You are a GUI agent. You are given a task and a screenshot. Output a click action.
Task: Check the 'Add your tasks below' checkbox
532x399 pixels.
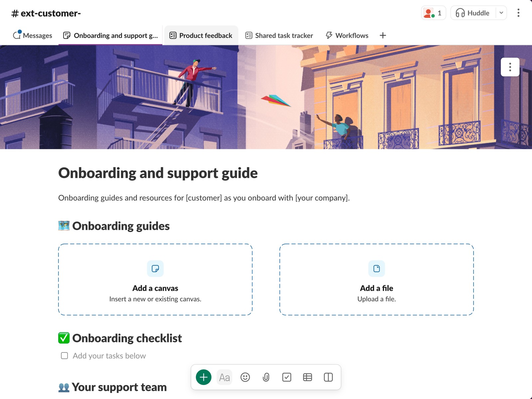65,356
